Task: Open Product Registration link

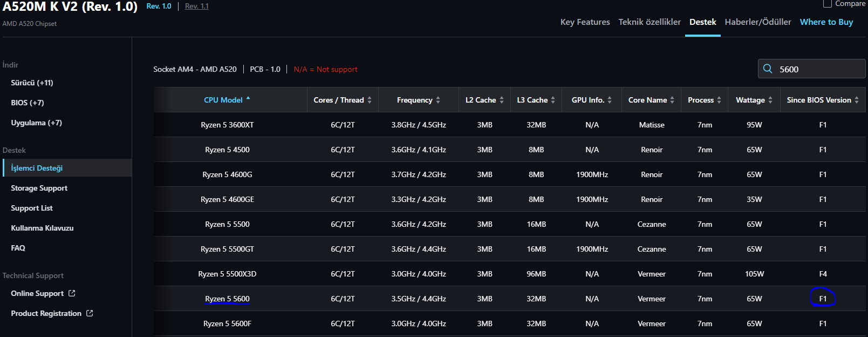Action: 46,313
